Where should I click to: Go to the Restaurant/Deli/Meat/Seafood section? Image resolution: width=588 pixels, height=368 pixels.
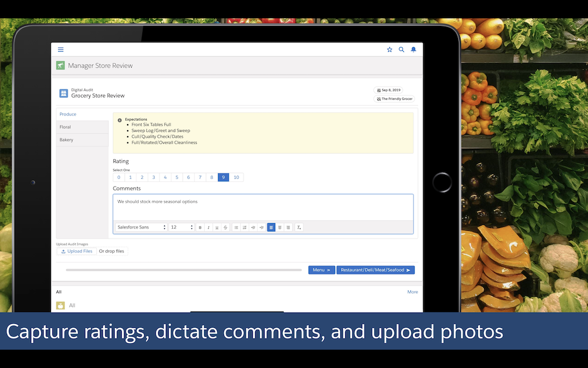click(375, 270)
